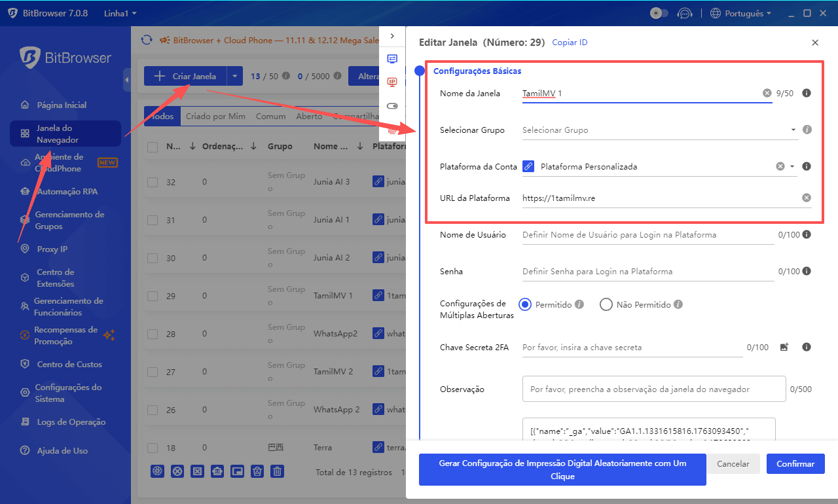Show info for the Senha field
Viewport: 838px width, 504px height.
click(x=807, y=271)
